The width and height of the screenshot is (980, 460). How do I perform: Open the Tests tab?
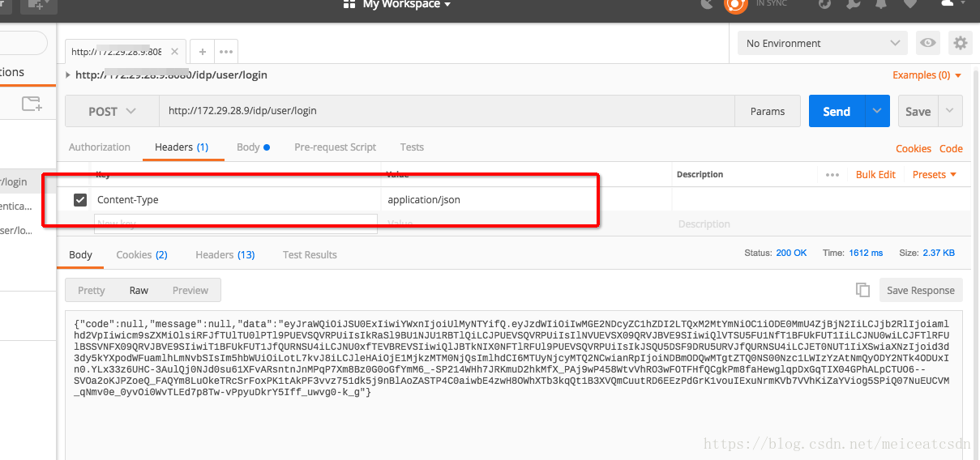tap(412, 147)
